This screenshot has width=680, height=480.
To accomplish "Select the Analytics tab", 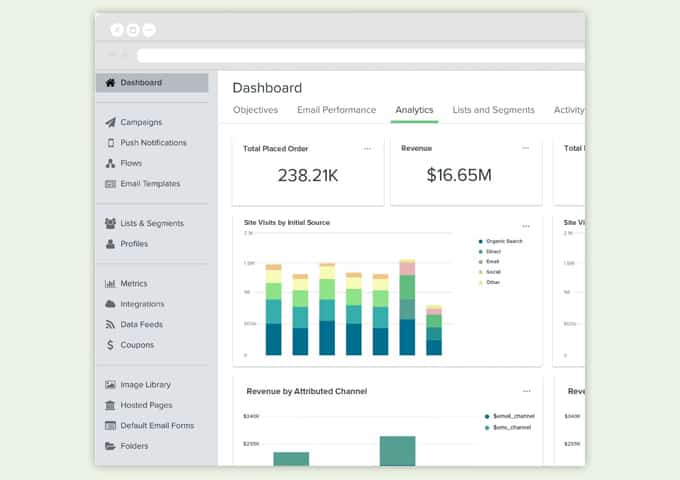I will point(414,110).
